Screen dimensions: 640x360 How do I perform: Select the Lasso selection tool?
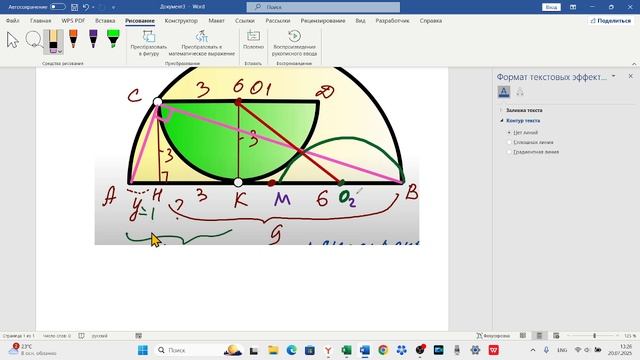33,40
